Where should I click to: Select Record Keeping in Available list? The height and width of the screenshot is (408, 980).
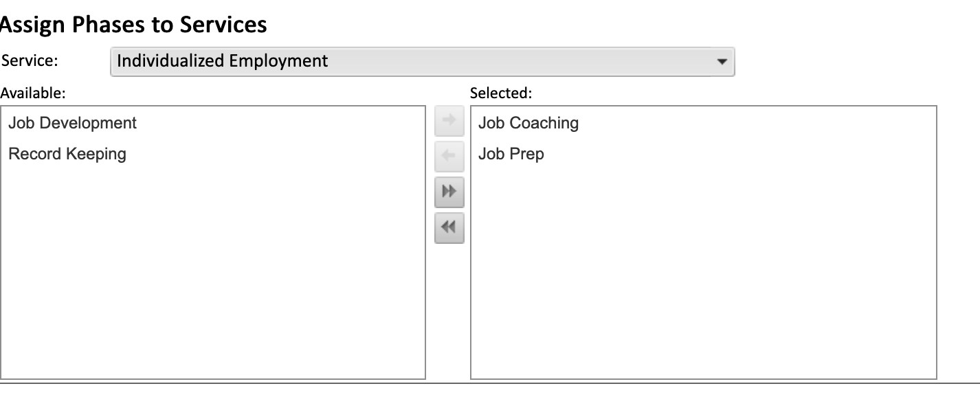(67, 154)
